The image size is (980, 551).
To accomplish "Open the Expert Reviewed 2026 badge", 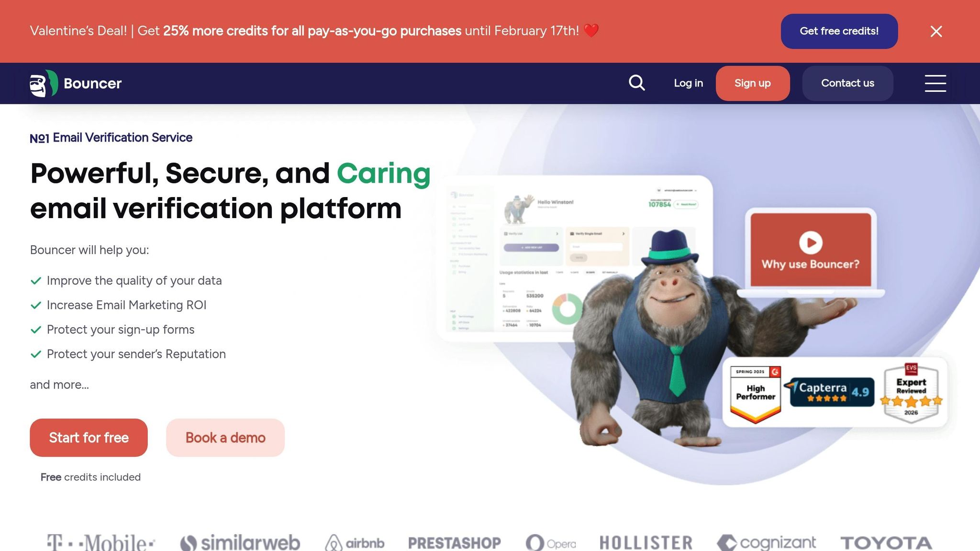I will click(x=911, y=393).
